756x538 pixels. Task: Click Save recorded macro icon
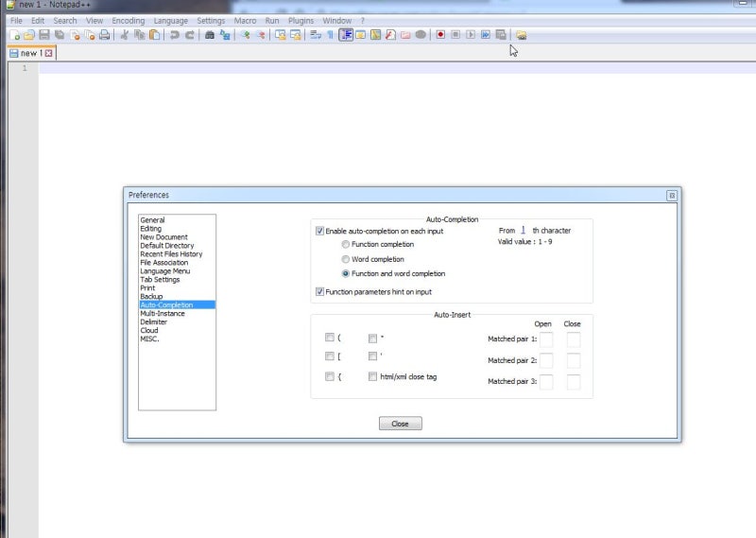(501, 35)
